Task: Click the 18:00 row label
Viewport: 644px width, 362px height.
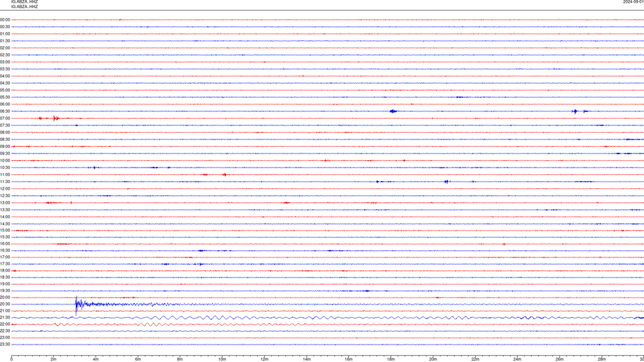Action: pyautogui.click(x=5, y=270)
